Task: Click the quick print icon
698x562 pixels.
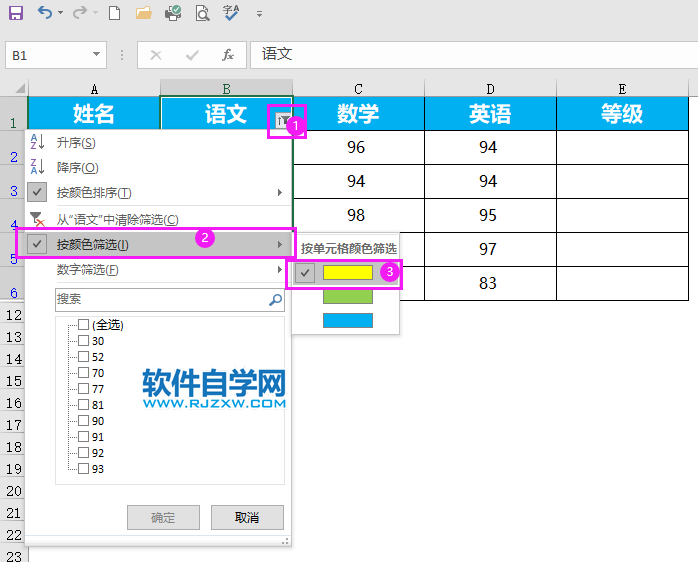Action: [x=173, y=13]
